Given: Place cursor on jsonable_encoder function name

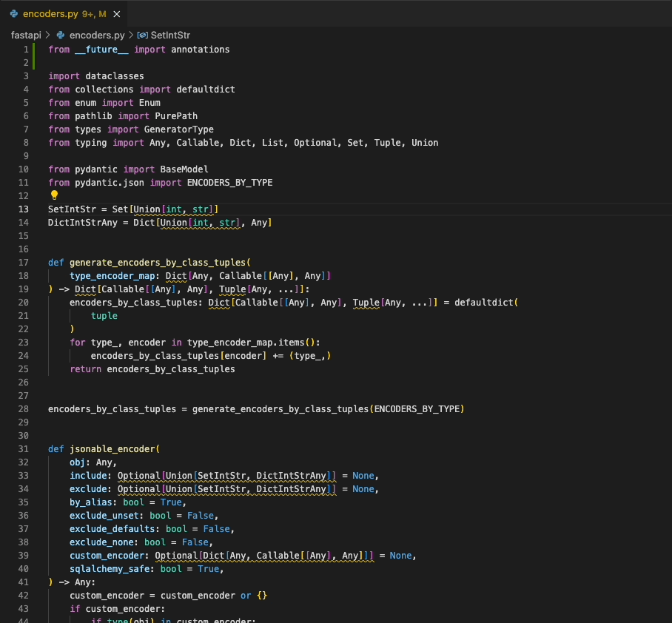Looking at the screenshot, I should [115, 448].
